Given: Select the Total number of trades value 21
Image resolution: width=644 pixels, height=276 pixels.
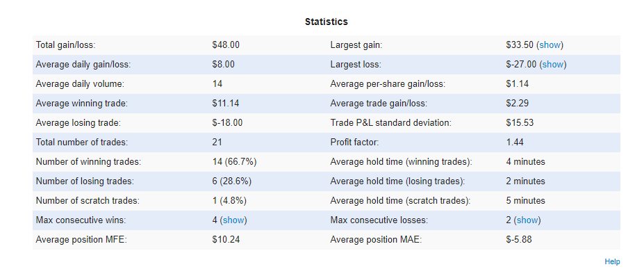Looking at the screenshot, I should [x=217, y=142].
